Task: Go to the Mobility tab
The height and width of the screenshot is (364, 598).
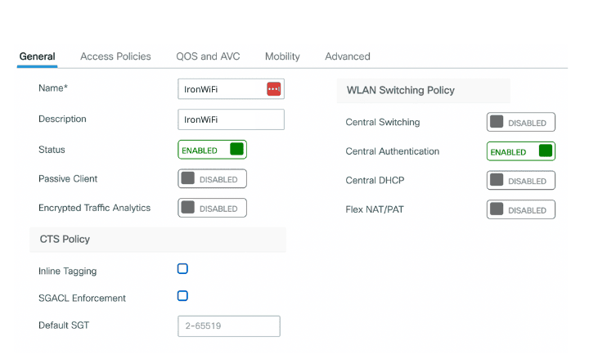Action: pos(282,56)
